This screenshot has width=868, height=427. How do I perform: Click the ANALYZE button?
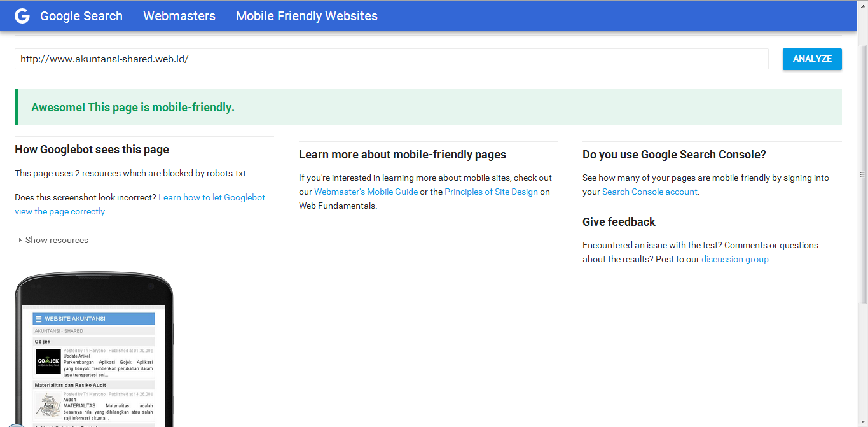812,59
